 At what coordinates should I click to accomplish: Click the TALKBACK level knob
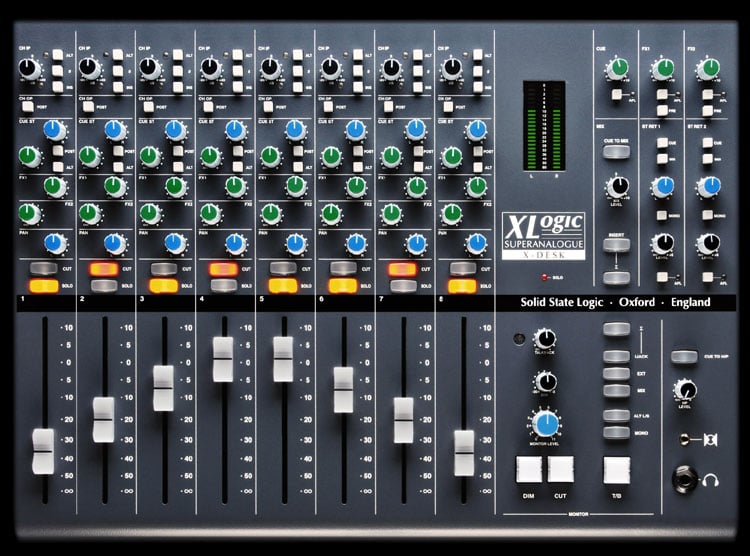(544, 339)
